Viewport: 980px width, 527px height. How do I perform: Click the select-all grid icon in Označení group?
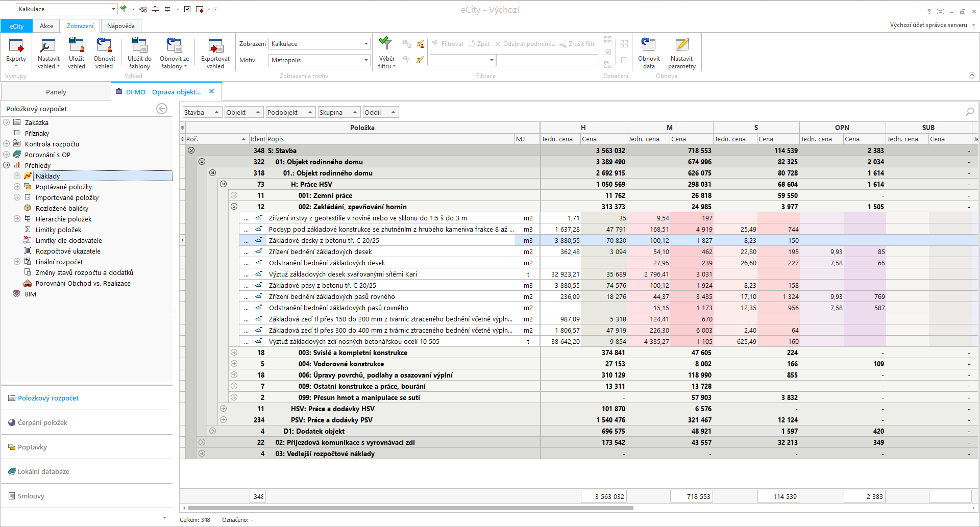[608, 40]
